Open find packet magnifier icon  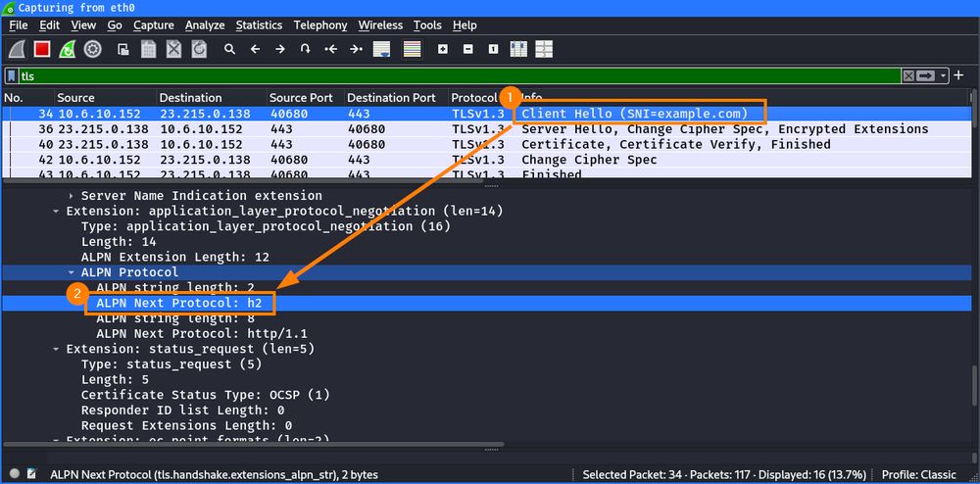pos(230,49)
